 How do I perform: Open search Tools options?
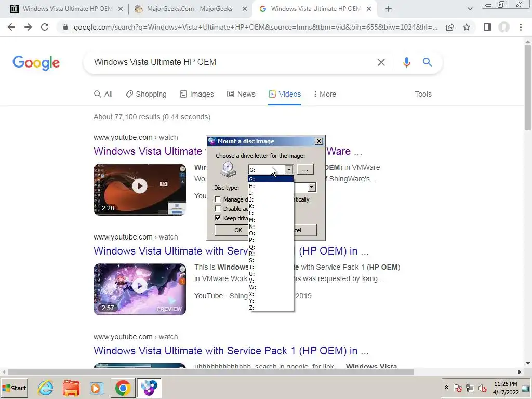tap(423, 94)
